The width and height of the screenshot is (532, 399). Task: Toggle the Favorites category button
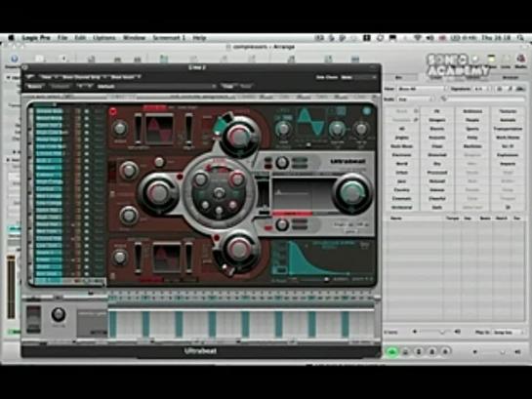402,120
